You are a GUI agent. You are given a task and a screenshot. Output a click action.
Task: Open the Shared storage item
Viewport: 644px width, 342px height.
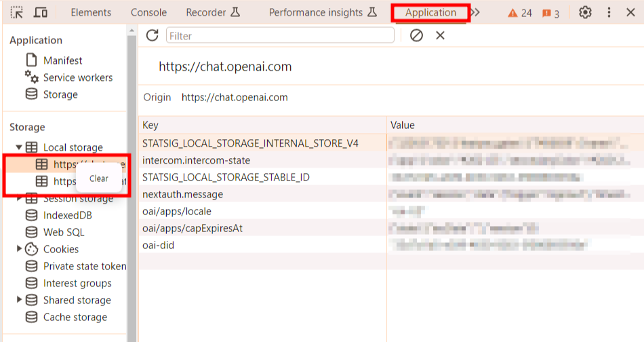click(77, 300)
